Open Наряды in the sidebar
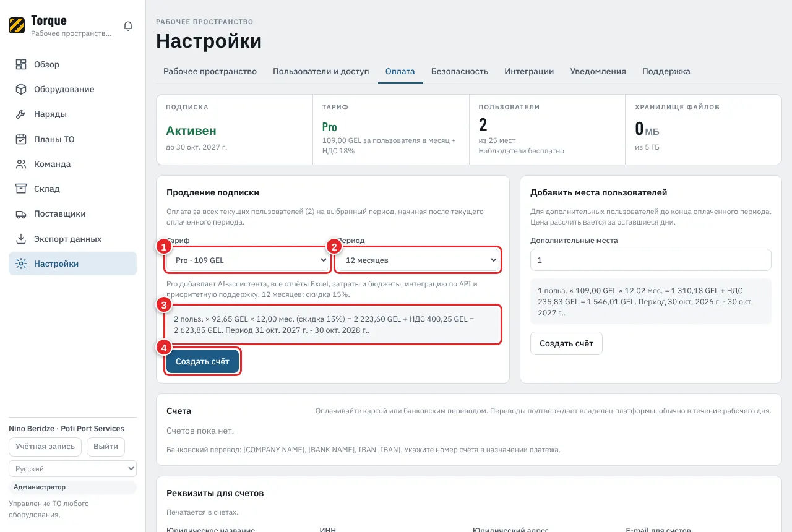 (x=72, y=114)
